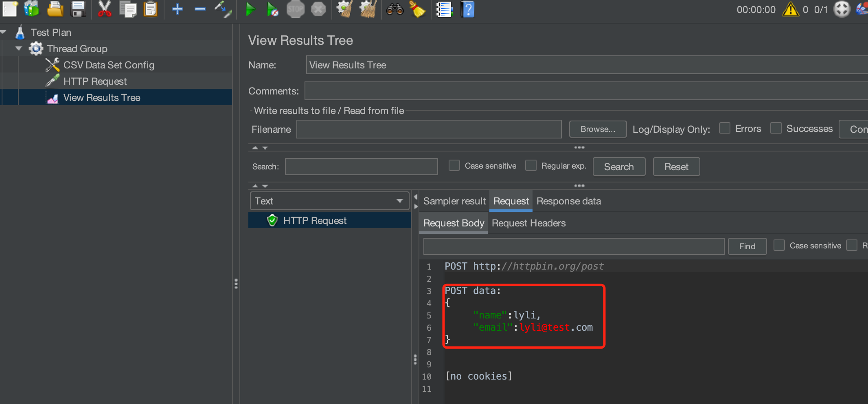
Task: Click the blue plus Expand All icon
Action: click(177, 9)
